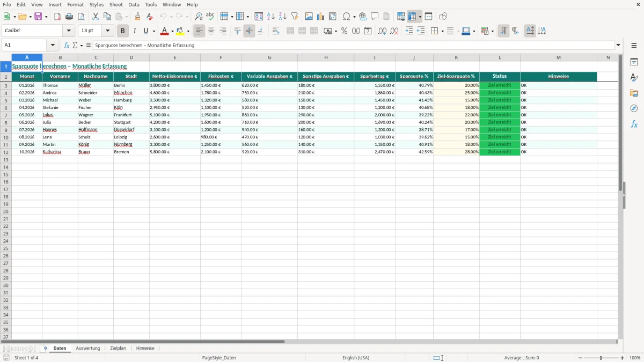Viewport: 644px width, 362px height.
Task: Click Sort Descending icon
Action: (x=283, y=17)
